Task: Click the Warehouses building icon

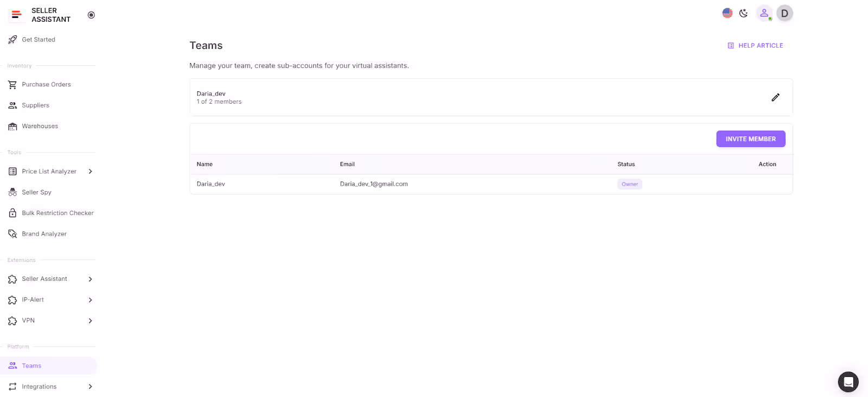Action: pyautogui.click(x=12, y=127)
